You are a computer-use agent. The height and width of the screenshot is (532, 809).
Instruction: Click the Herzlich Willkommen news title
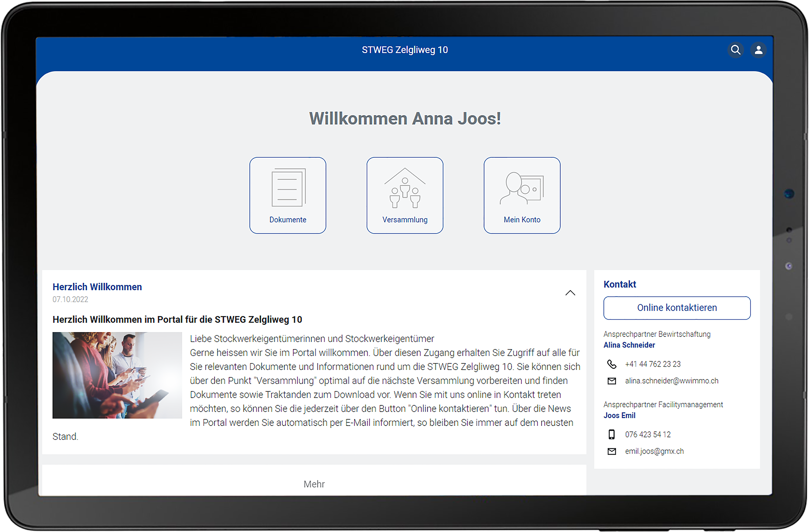[x=97, y=287]
